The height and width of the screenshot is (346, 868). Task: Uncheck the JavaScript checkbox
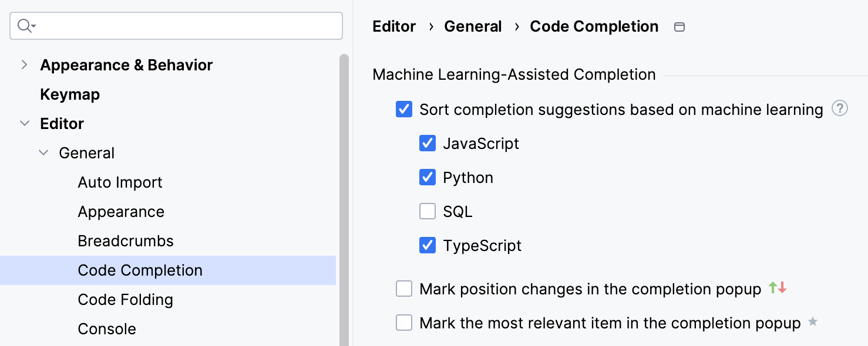(428, 144)
